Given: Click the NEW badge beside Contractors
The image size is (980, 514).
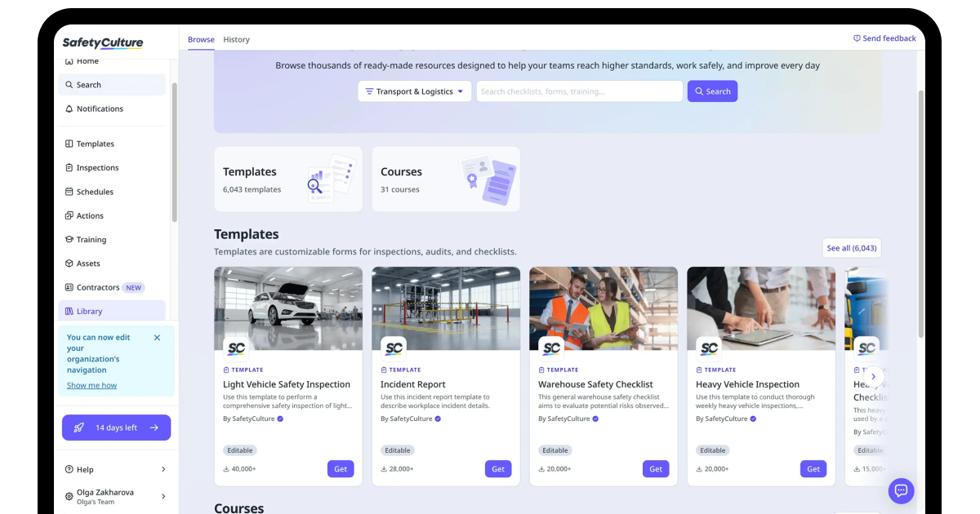Looking at the screenshot, I should (x=134, y=287).
